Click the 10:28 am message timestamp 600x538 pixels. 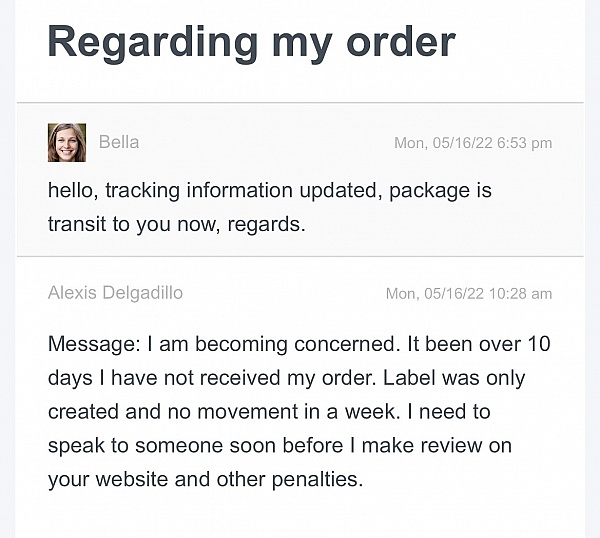469,294
